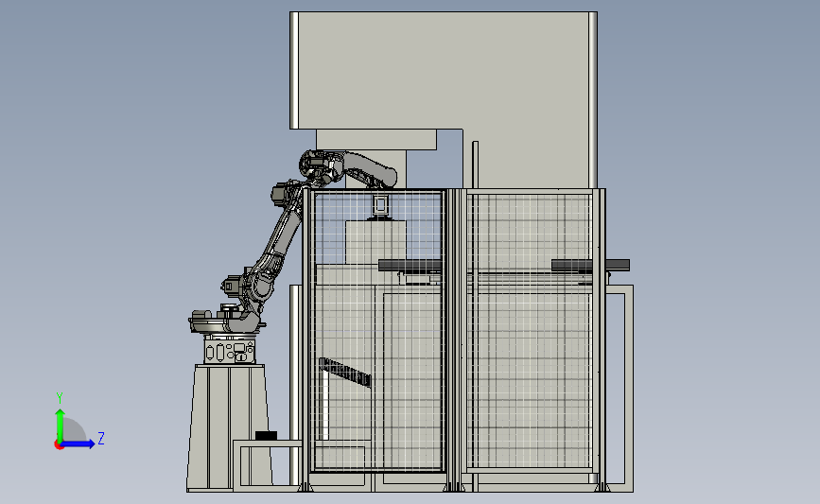
Task: Select the diagonal striped part inside left cell
Action: click(x=345, y=372)
